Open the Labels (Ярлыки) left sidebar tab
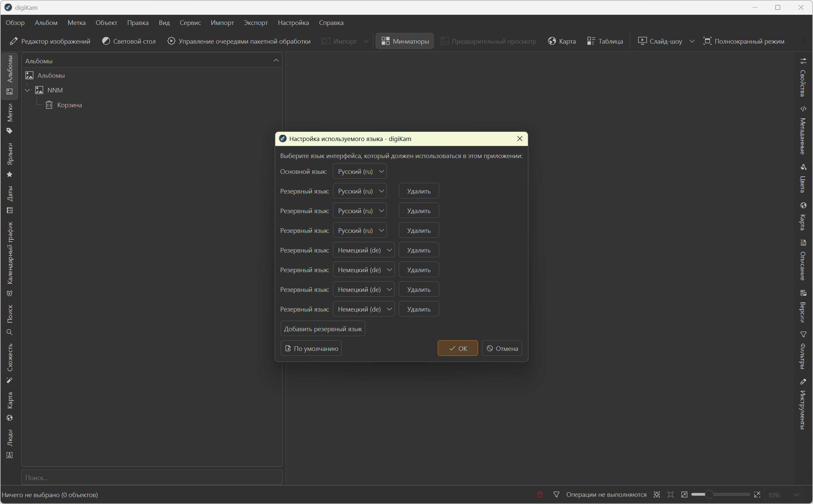The height and width of the screenshot is (504, 813). pyautogui.click(x=10, y=160)
